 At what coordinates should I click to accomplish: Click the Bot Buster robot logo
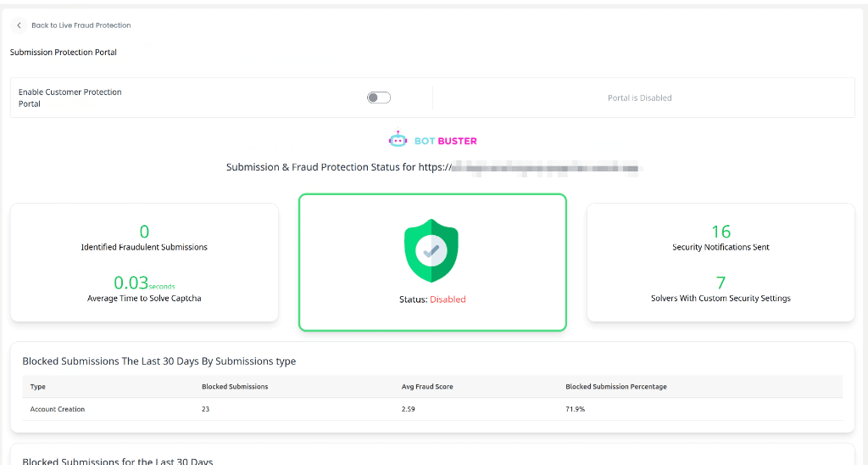[x=398, y=140]
